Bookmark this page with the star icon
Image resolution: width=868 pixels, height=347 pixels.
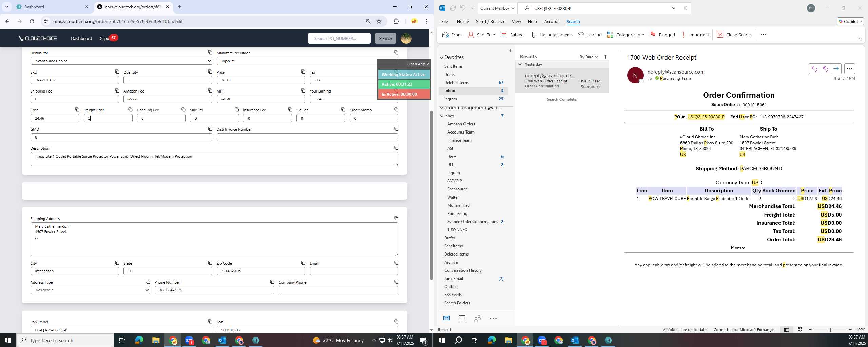pos(379,21)
